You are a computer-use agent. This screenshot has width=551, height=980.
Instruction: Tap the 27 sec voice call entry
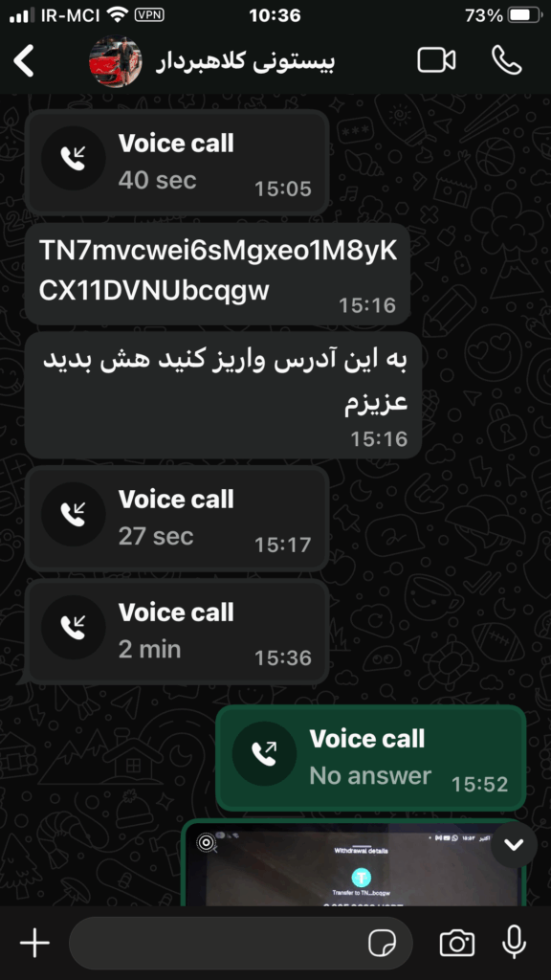[177, 519]
